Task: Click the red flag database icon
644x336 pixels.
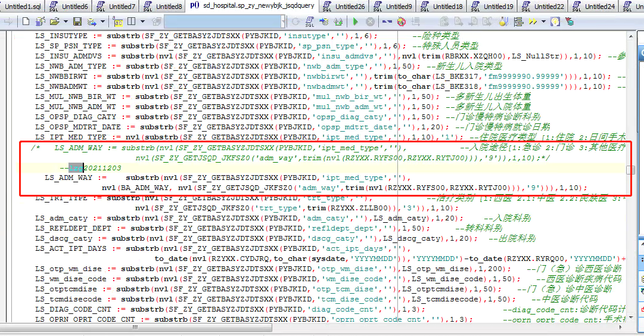Action: (570, 21)
